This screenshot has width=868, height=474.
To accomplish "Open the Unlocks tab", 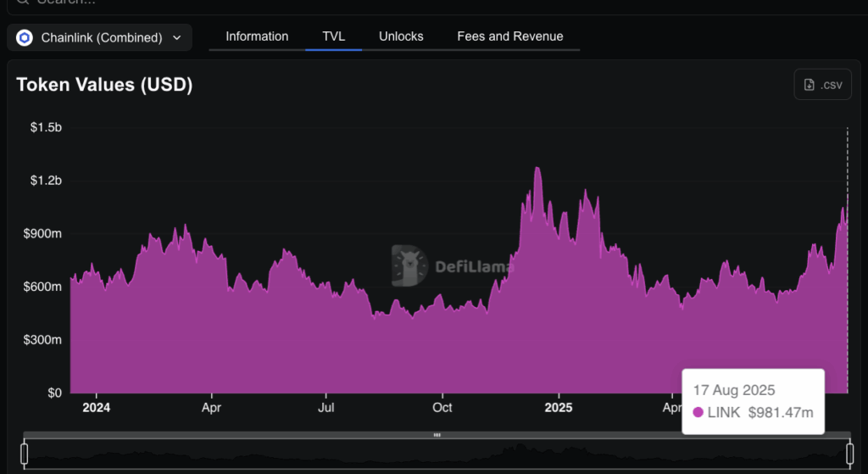I will click(x=401, y=36).
